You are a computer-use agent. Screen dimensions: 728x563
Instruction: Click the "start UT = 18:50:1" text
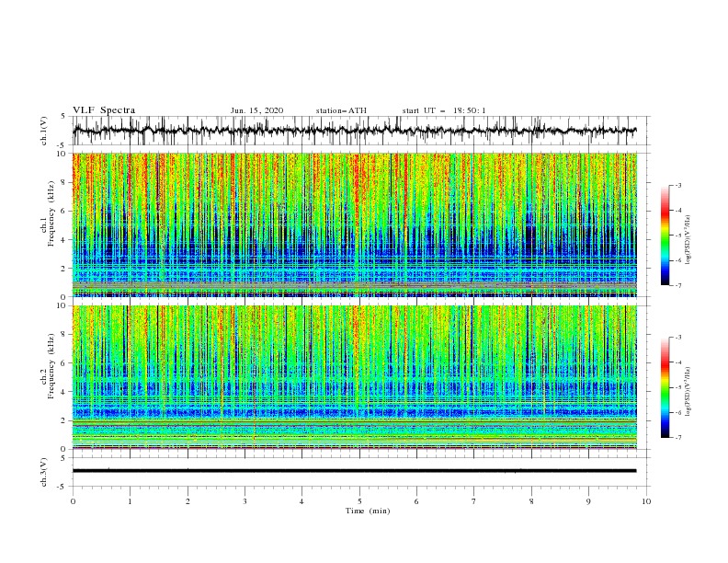click(x=444, y=110)
